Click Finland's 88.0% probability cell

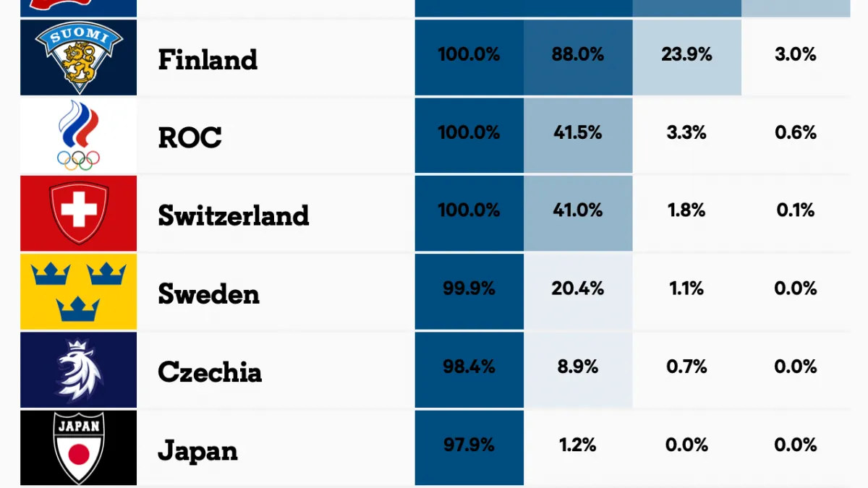[x=578, y=54]
